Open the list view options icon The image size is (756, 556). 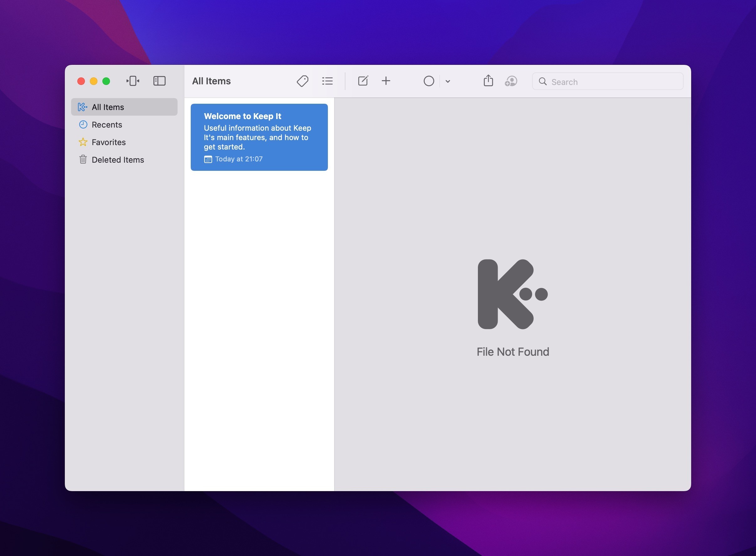(x=327, y=81)
